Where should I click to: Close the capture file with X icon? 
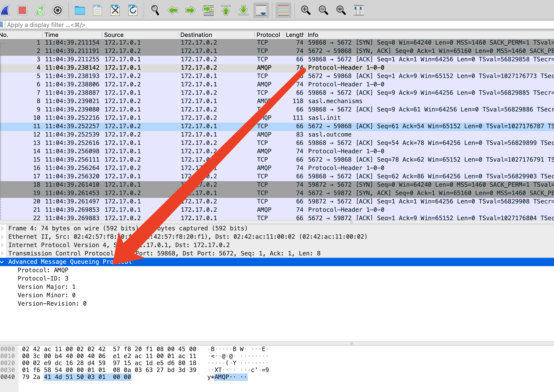[115, 10]
